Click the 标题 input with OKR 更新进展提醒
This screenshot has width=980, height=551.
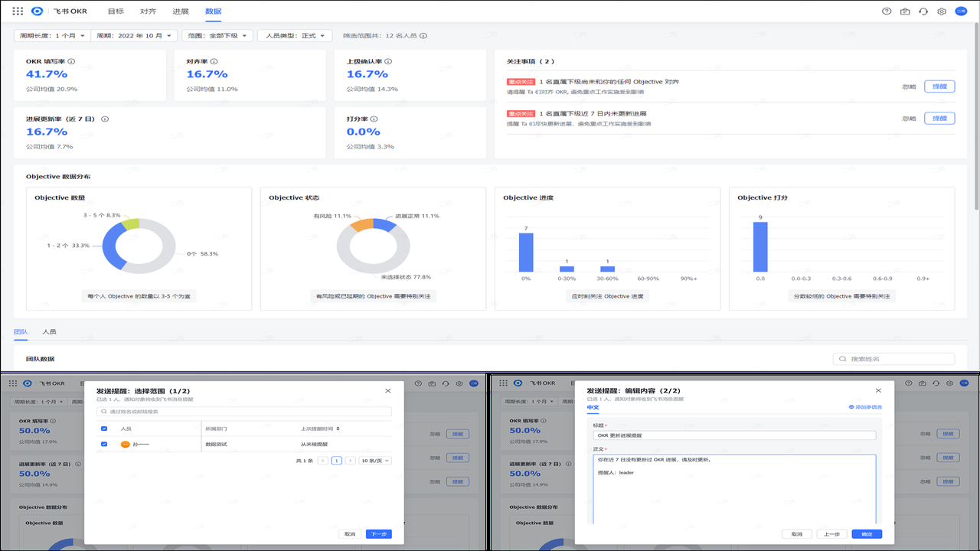(x=734, y=435)
